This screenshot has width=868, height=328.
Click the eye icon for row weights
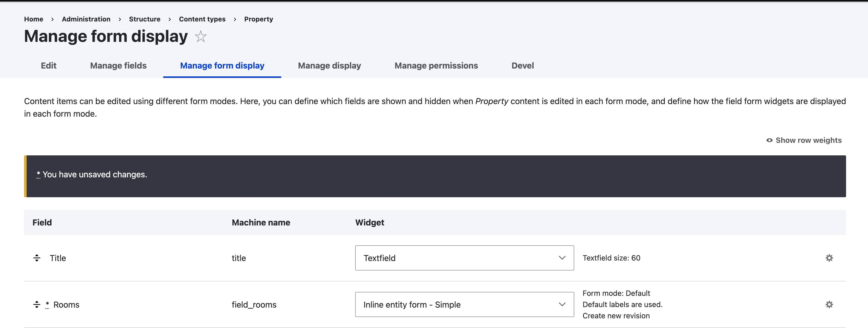(769, 140)
